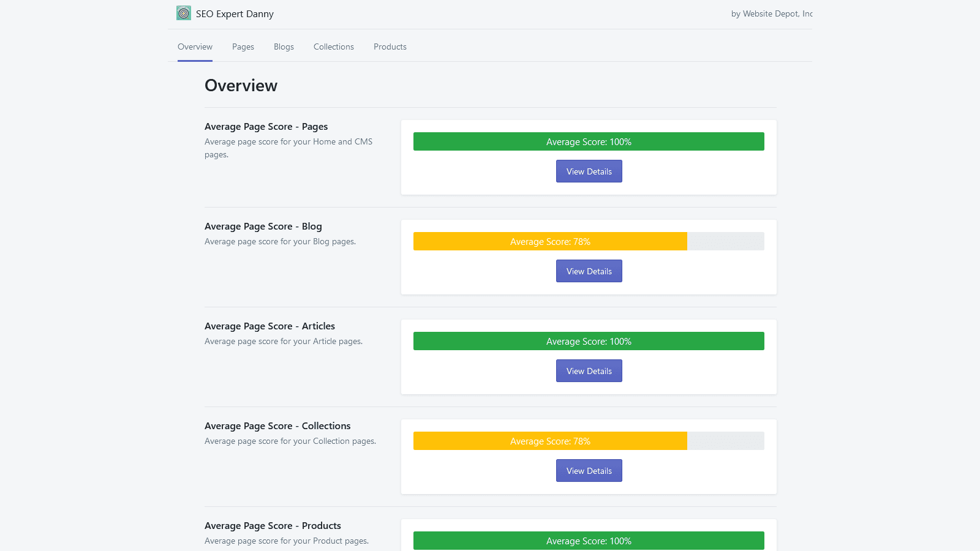Click the Products 100% score bar
Image resolution: width=980 pixels, height=551 pixels.
pyautogui.click(x=589, y=541)
